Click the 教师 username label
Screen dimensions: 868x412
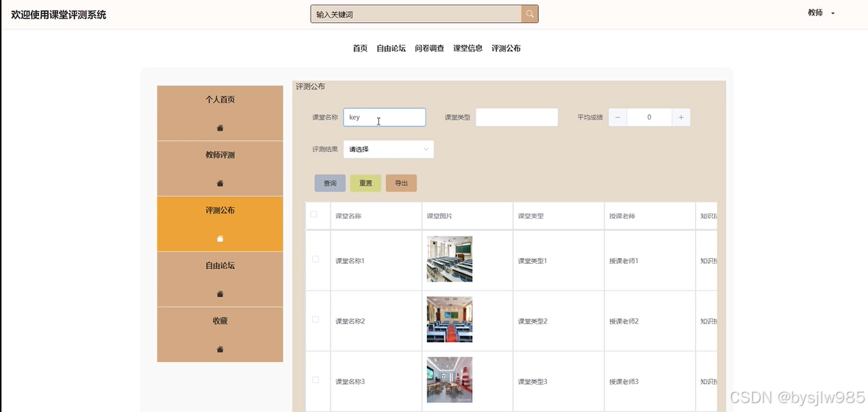click(815, 13)
